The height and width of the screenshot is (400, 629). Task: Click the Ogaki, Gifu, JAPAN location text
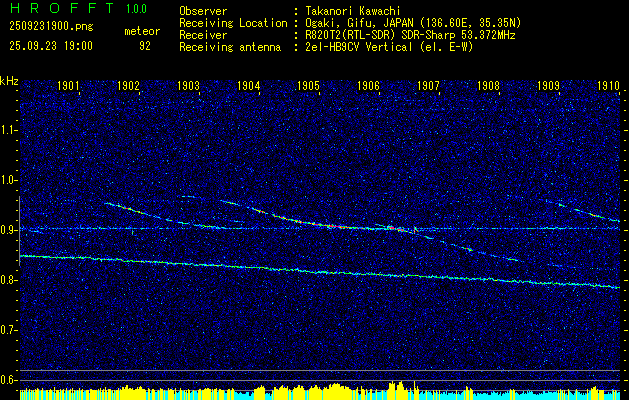[411, 23]
